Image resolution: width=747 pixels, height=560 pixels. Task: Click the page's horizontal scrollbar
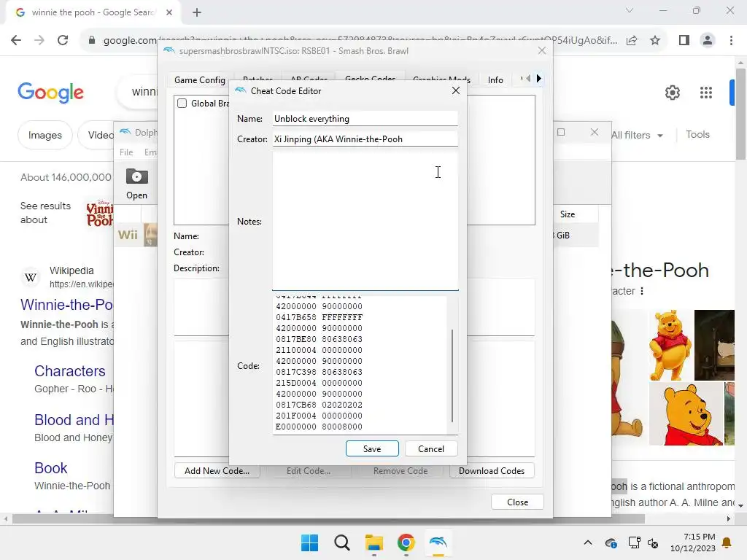point(328,518)
